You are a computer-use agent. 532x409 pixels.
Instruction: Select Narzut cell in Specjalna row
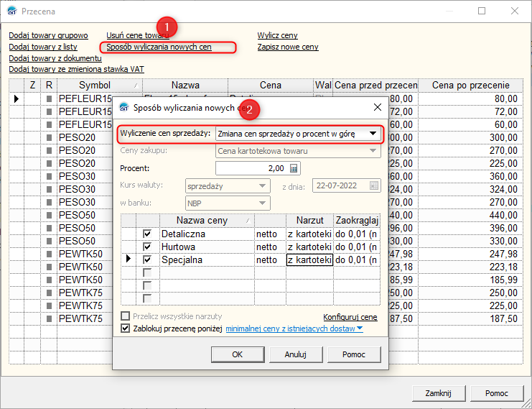pos(309,260)
